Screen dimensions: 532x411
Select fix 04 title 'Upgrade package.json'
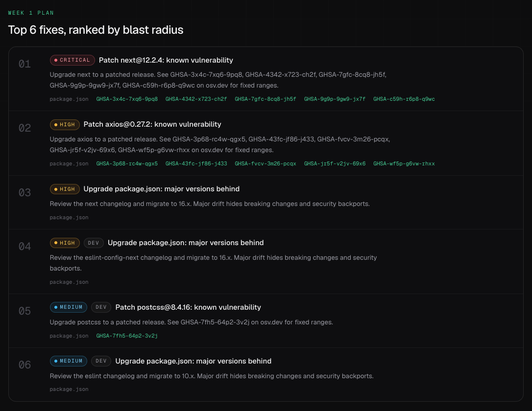(186, 243)
